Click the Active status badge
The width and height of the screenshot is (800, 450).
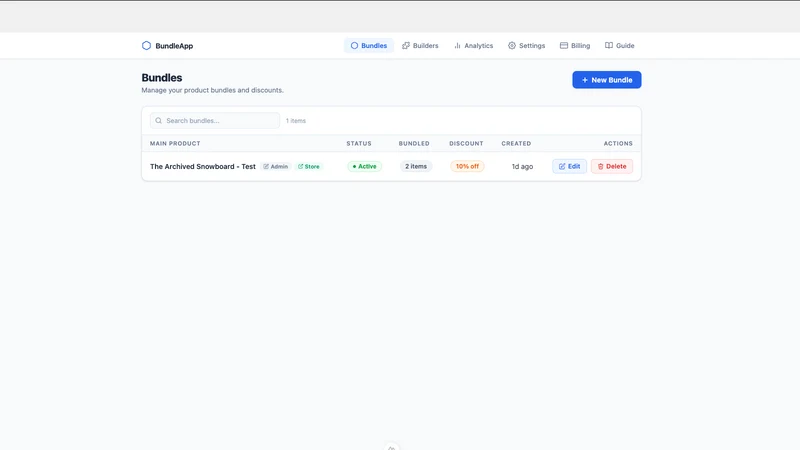pyautogui.click(x=364, y=166)
